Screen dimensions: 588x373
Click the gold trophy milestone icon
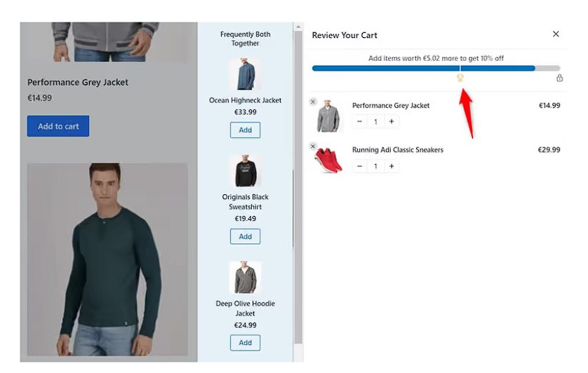pyautogui.click(x=460, y=78)
